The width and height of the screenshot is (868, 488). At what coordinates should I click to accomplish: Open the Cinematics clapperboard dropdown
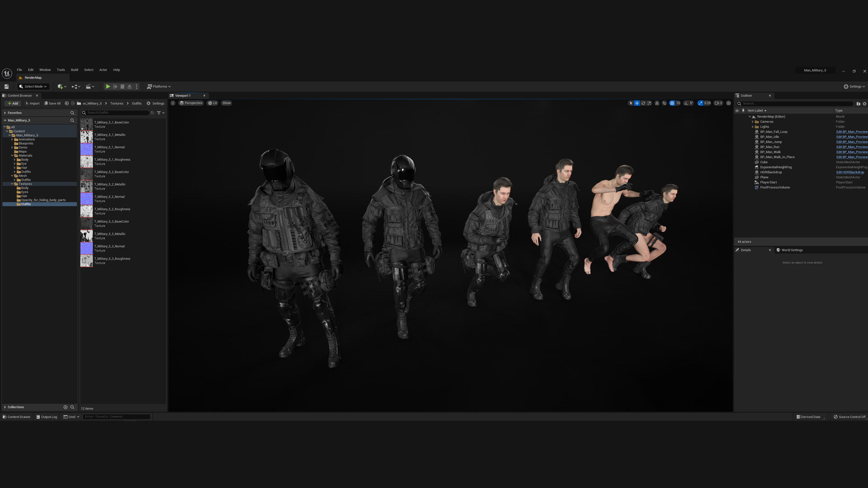tap(90, 86)
